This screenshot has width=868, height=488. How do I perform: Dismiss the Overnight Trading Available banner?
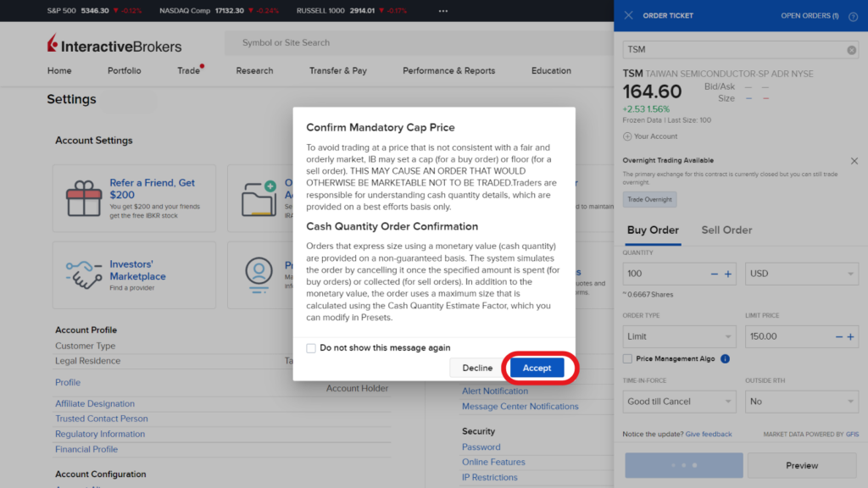point(854,160)
